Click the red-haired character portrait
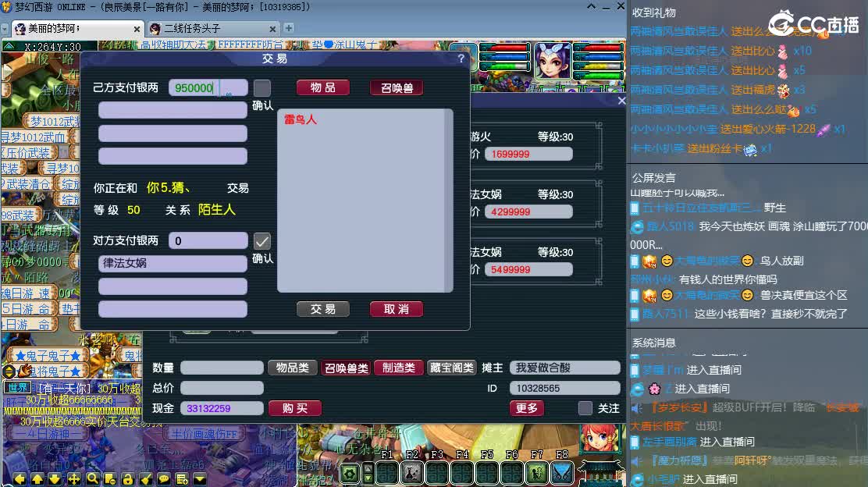The height and width of the screenshot is (487, 868). pyautogui.click(x=599, y=440)
